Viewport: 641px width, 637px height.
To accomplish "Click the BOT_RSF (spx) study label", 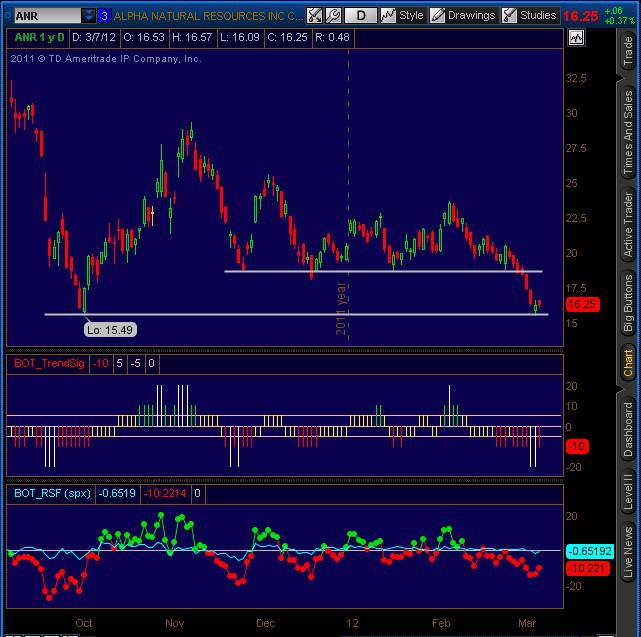I will tap(52, 493).
